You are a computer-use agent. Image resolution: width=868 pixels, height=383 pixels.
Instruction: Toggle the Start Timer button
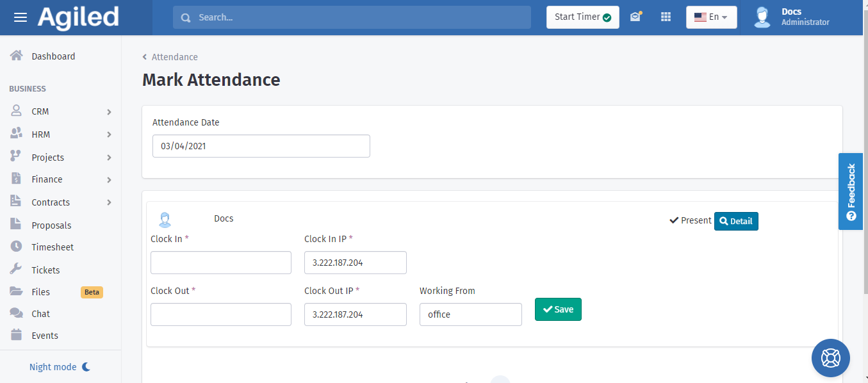pyautogui.click(x=582, y=17)
